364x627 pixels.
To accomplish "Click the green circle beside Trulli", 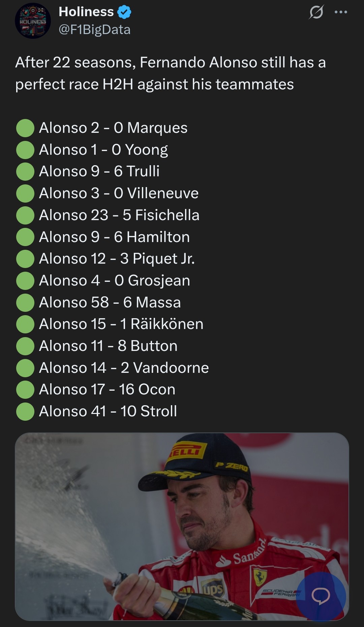I will (25, 172).
